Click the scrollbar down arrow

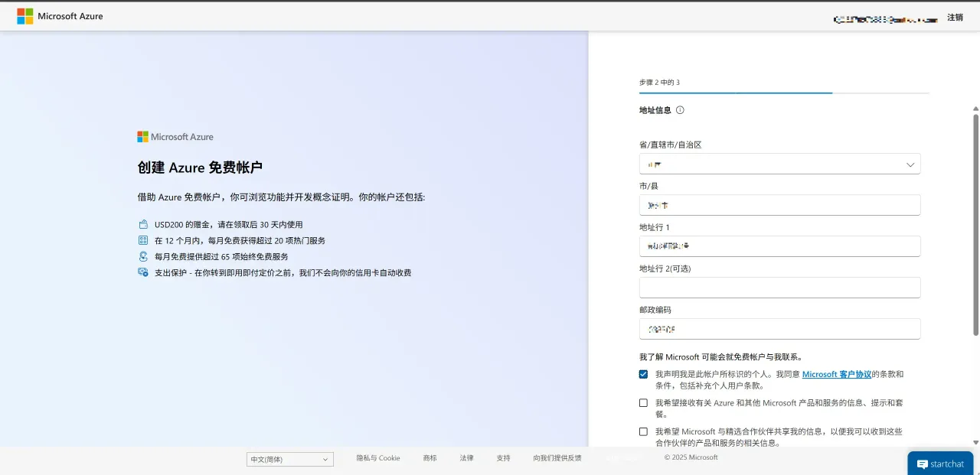point(975,442)
